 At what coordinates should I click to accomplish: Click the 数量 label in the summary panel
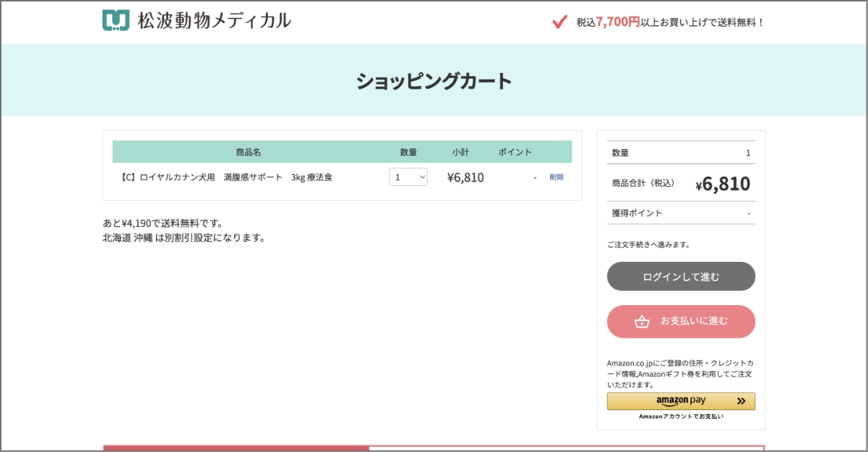(620, 153)
